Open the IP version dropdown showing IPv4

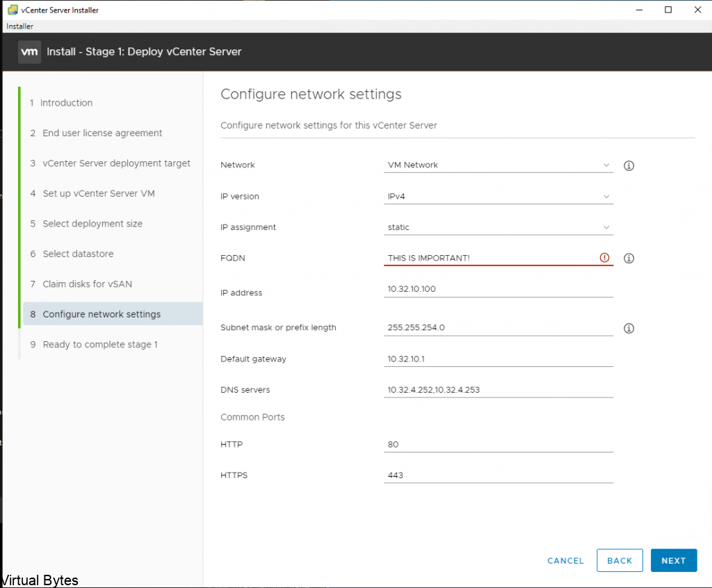pos(498,197)
